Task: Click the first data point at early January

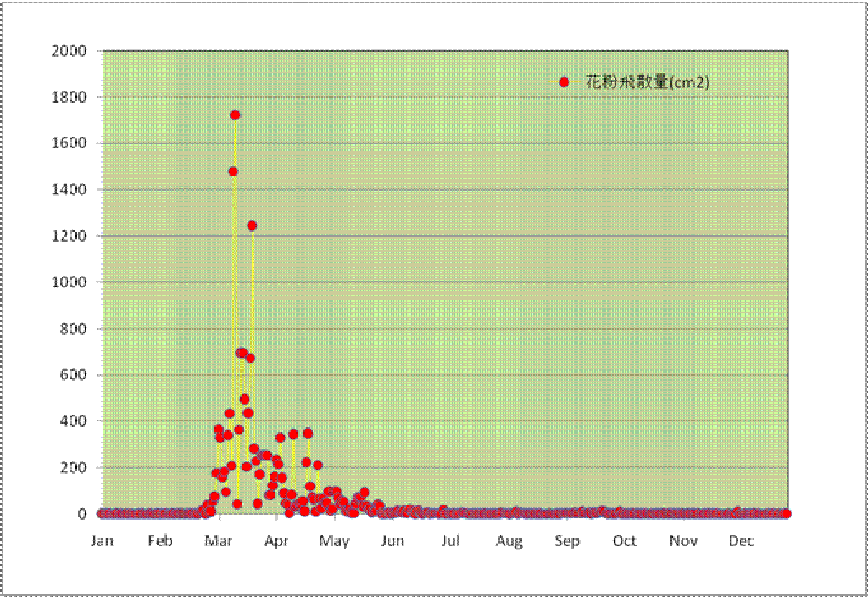Action: (103, 513)
